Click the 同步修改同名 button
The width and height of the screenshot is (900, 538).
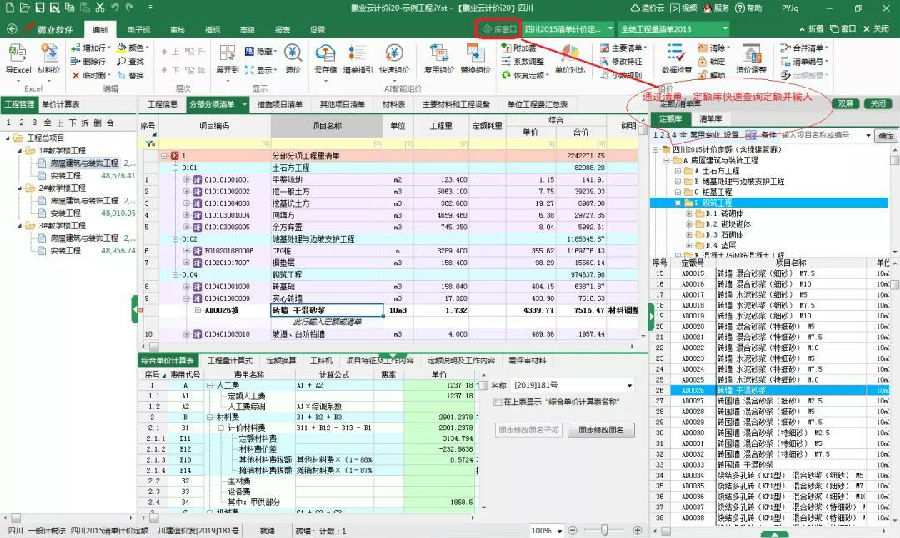click(x=601, y=429)
